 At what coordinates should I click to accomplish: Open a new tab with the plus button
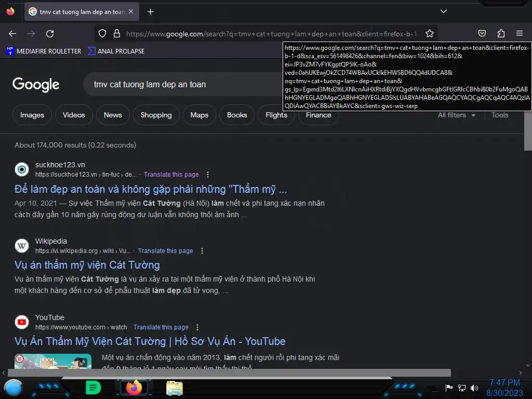pos(150,12)
